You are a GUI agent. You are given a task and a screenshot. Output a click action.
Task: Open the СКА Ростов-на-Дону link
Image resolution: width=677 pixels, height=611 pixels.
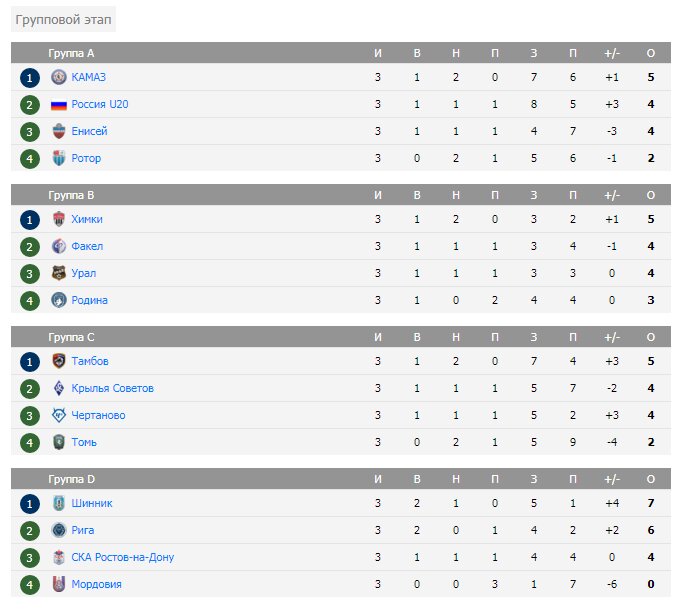123,557
